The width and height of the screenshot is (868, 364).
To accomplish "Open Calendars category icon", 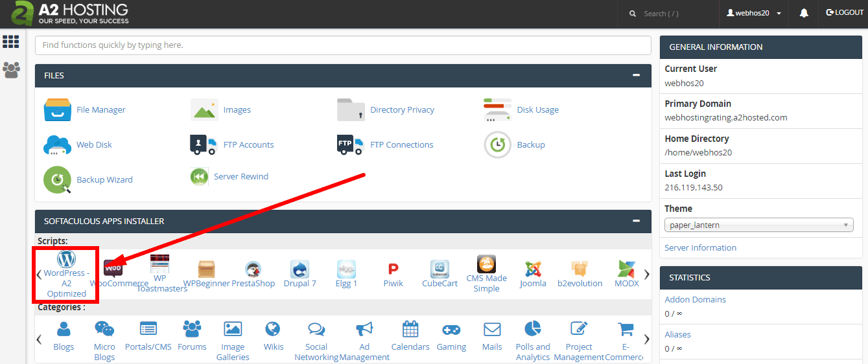I will 410,329.
